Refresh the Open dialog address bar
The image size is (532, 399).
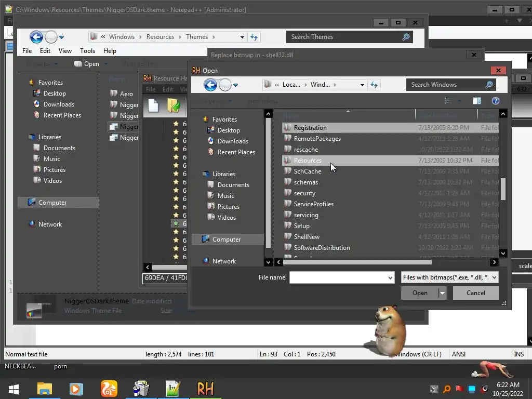click(374, 85)
